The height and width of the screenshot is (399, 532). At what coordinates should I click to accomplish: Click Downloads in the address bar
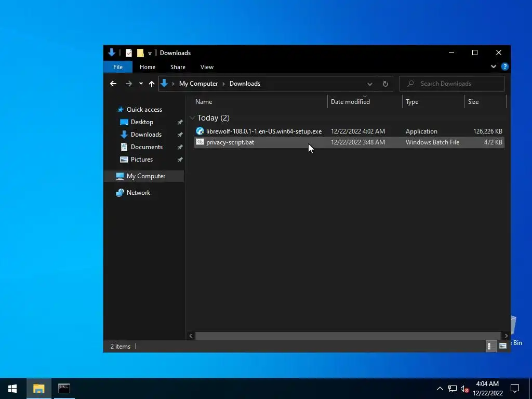245,84
